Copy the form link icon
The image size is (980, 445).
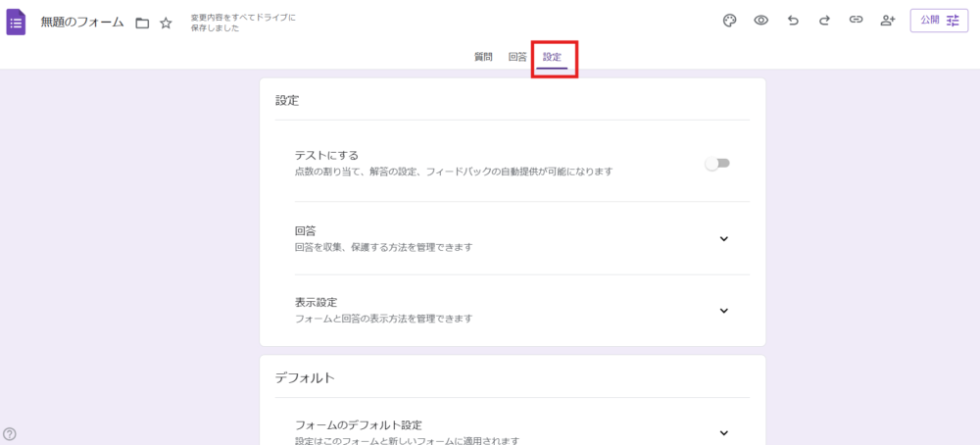[856, 21]
